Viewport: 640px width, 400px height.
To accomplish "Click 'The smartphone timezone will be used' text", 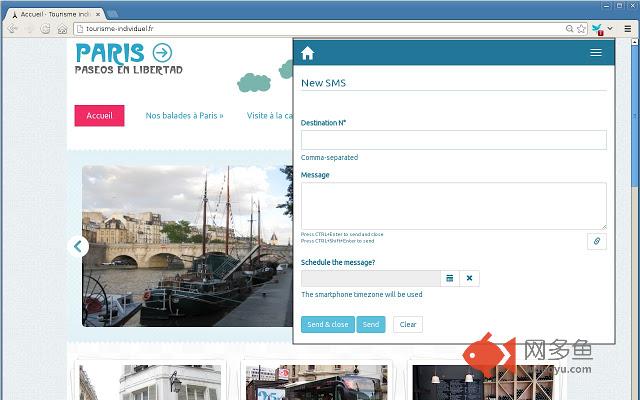I will pos(362,294).
